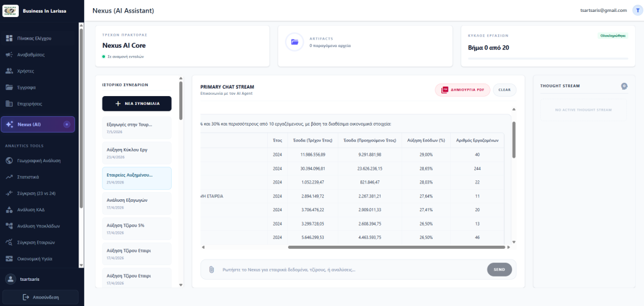Click the top-right T profile avatar

[x=637, y=11]
